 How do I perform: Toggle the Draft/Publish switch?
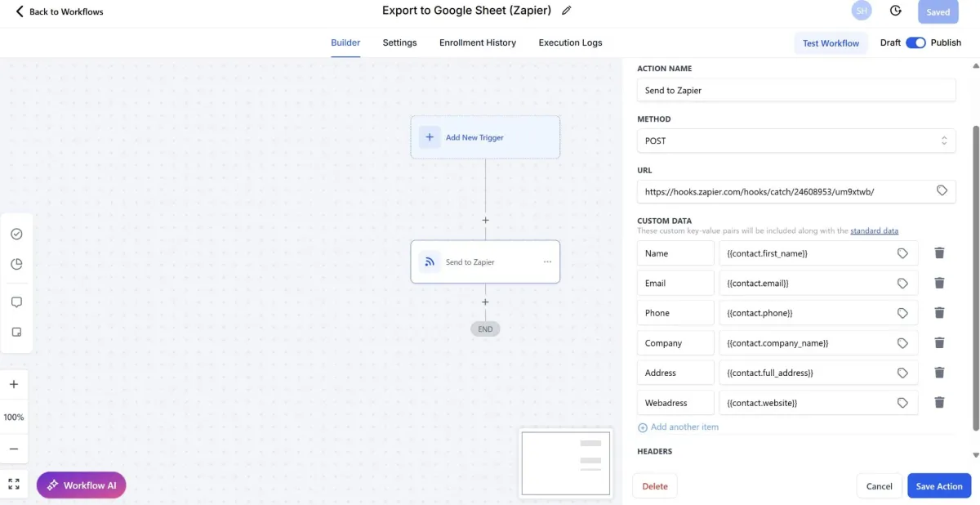coord(915,42)
